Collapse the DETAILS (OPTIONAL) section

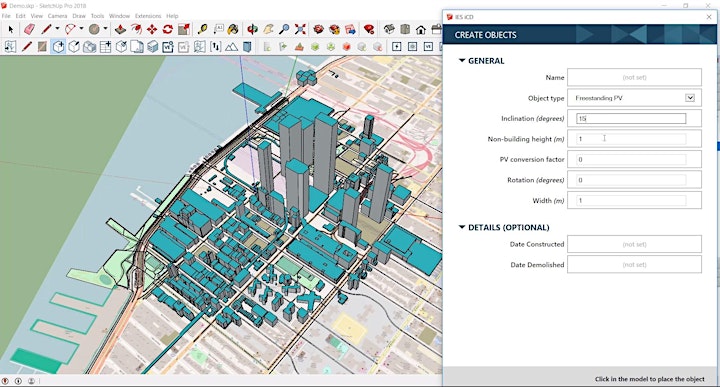462,227
